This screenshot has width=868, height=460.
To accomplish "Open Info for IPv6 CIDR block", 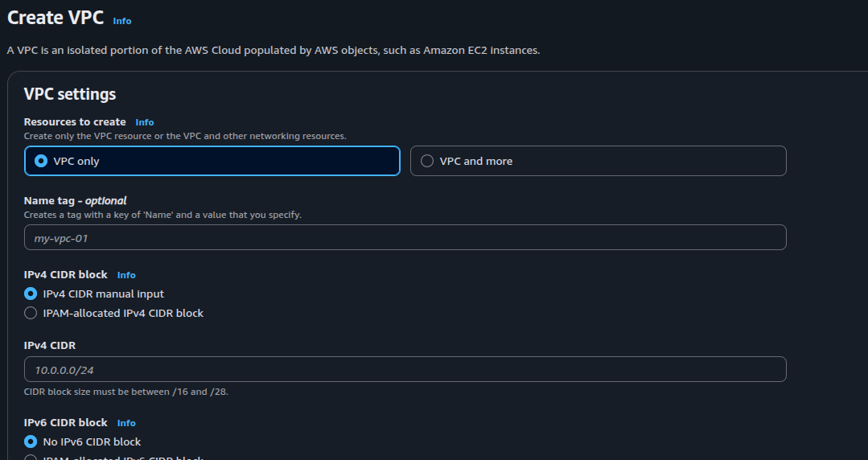I will 126,423.
